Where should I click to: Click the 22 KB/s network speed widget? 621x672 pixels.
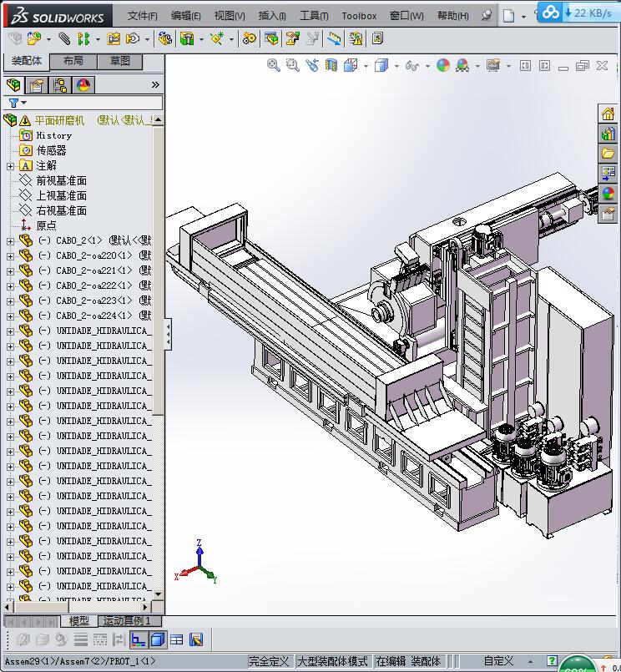[579, 13]
